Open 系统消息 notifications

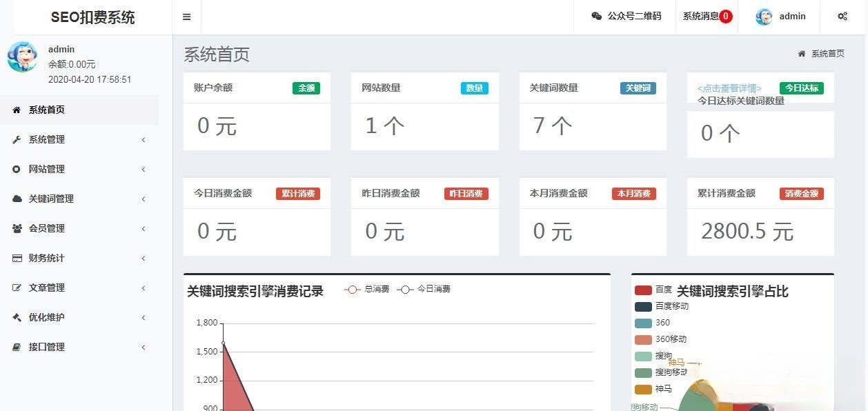coord(702,16)
